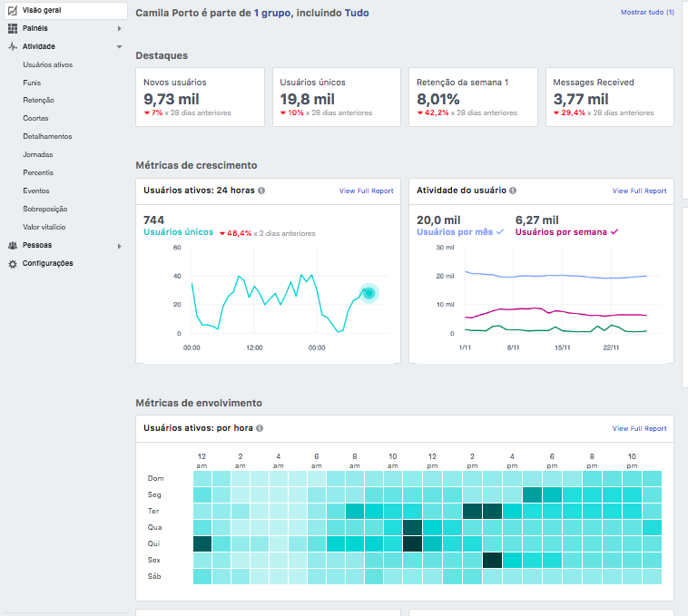Open Coortes in sidebar
This screenshot has width=688, height=616.
(x=35, y=118)
